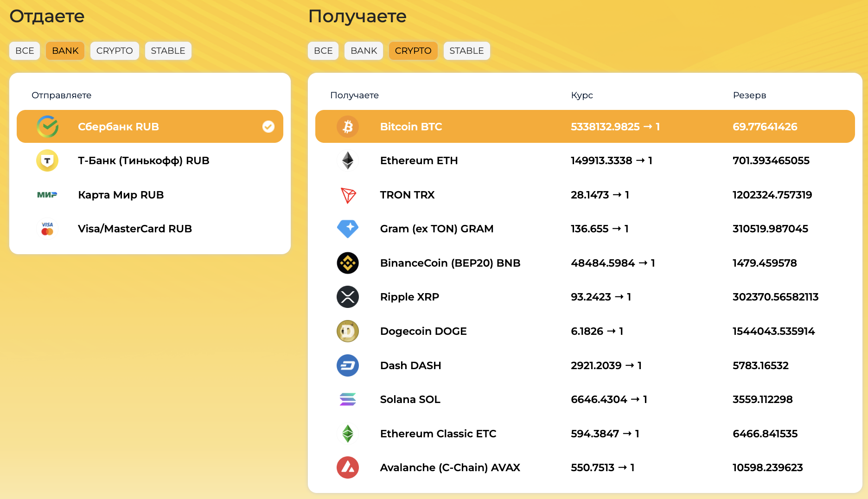Select ВСЕ filter under Отдаете
The height and width of the screenshot is (499, 868).
[x=25, y=51]
